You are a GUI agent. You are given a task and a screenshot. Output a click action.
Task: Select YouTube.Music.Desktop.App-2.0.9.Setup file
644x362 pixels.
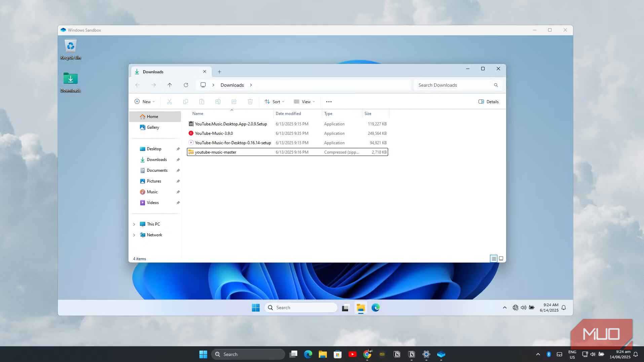(x=288, y=124)
